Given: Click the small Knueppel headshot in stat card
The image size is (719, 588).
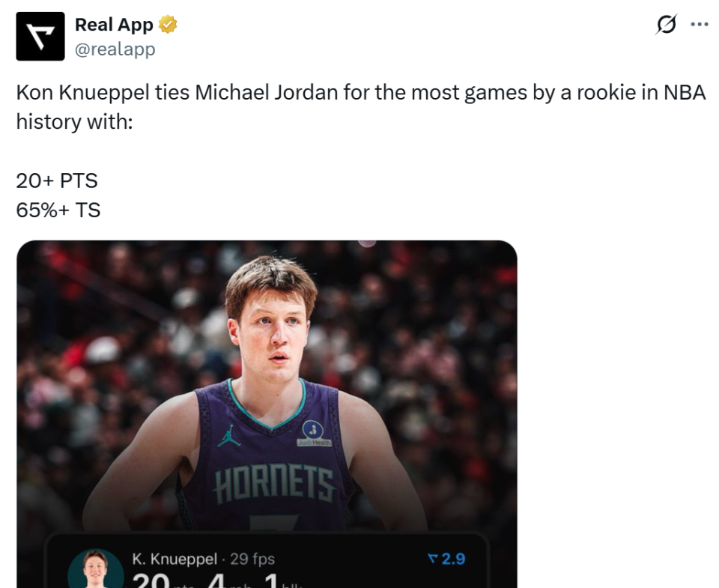Looking at the screenshot, I should pyautogui.click(x=95, y=570).
